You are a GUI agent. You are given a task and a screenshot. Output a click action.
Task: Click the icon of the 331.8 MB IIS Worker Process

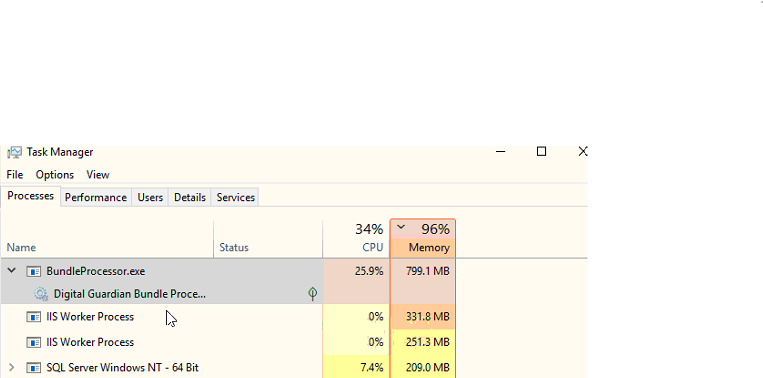(34, 317)
